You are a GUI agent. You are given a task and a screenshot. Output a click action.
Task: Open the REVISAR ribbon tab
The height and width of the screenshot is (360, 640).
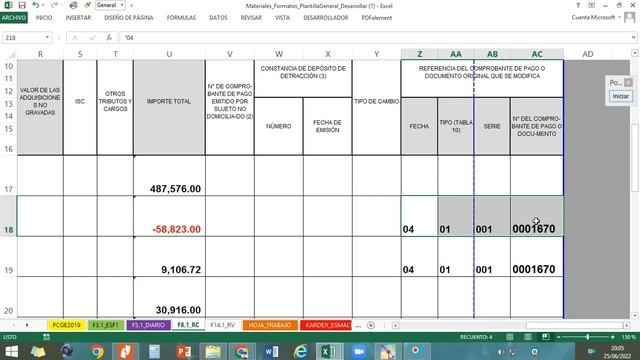tap(251, 18)
